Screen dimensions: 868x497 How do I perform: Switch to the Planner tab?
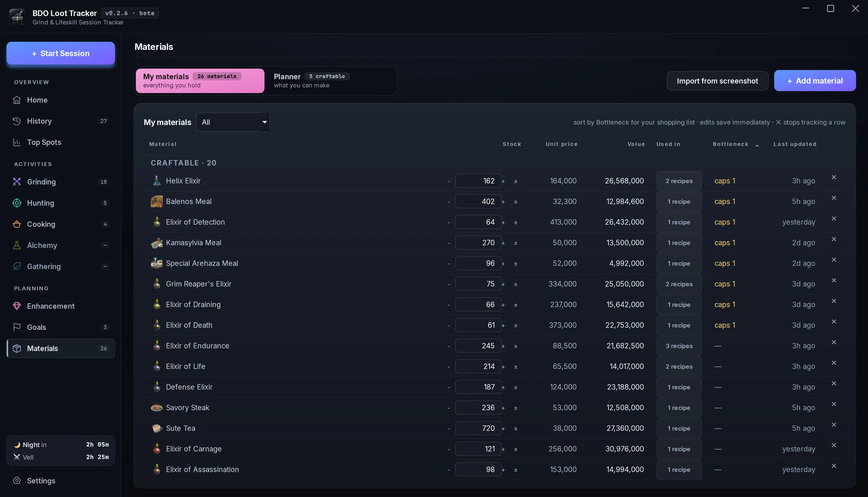point(331,81)
